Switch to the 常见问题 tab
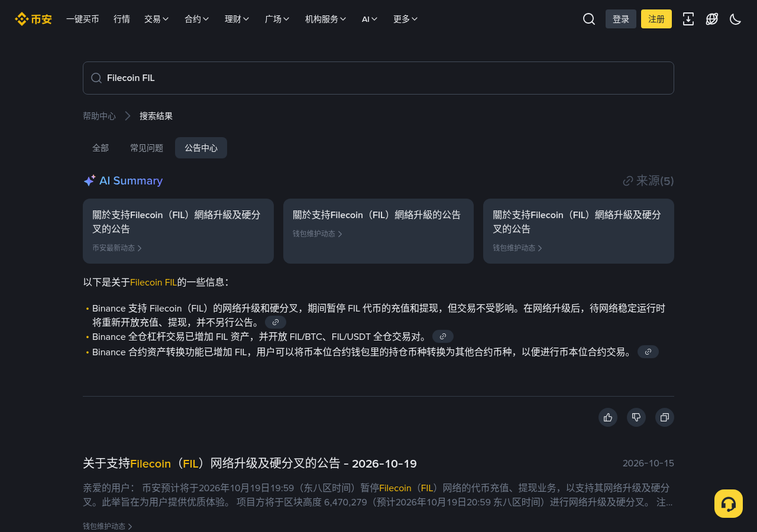 147,148
